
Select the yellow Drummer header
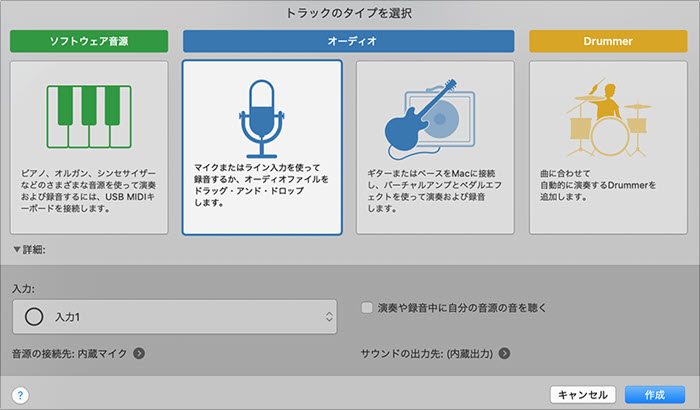[608, 41]
